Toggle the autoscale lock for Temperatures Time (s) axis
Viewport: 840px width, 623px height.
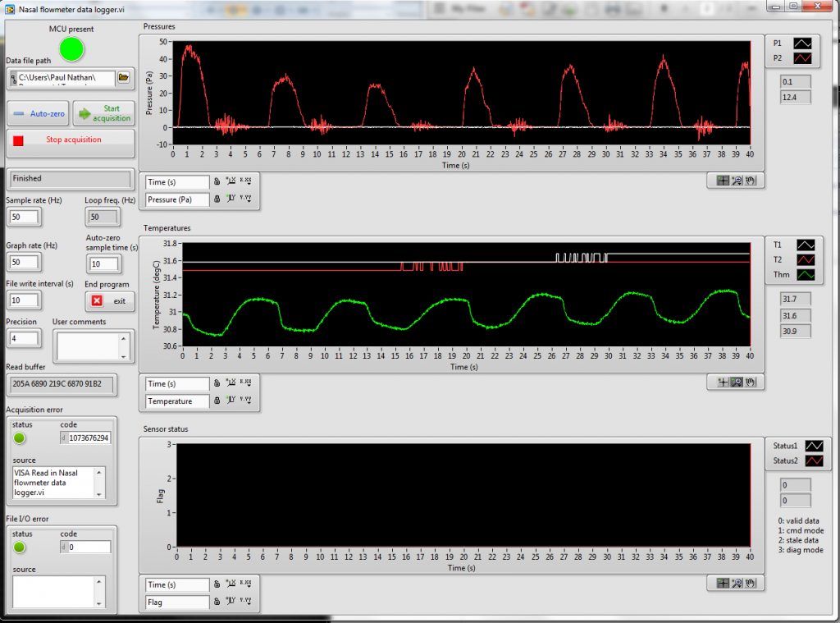tap(217, 383)
